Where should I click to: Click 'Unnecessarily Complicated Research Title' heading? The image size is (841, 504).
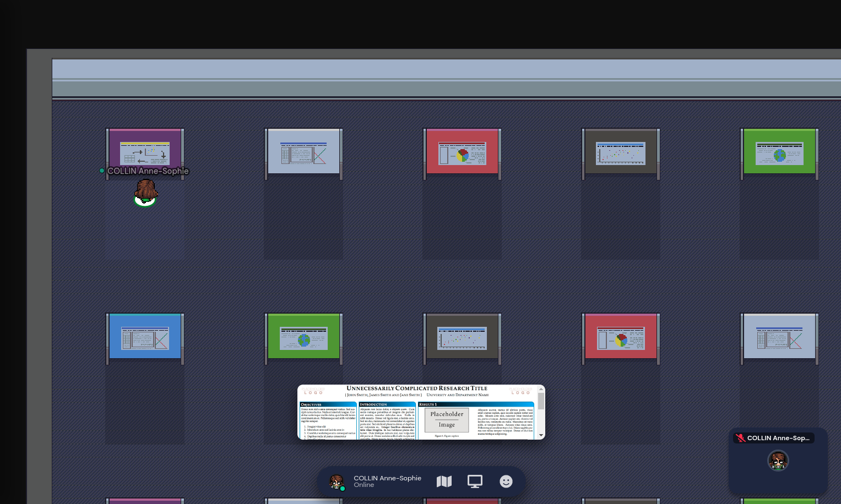tap(417, 388)
